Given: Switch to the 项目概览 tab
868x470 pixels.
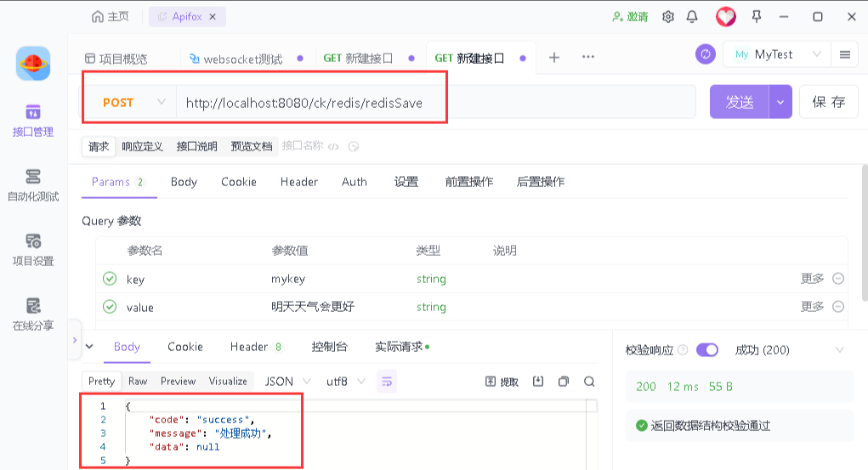Looking at the screenshot, I should point(116,59).
